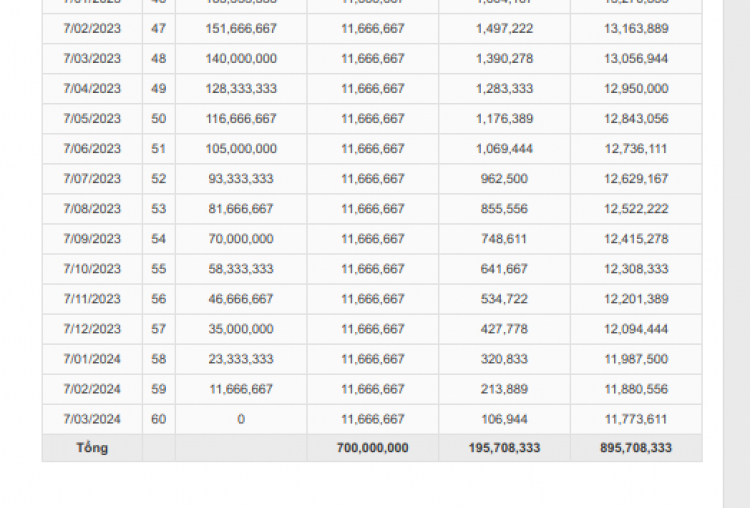Click interest cell 213,889
This screenshot has height=508, width=750.
tap(504, 389)
